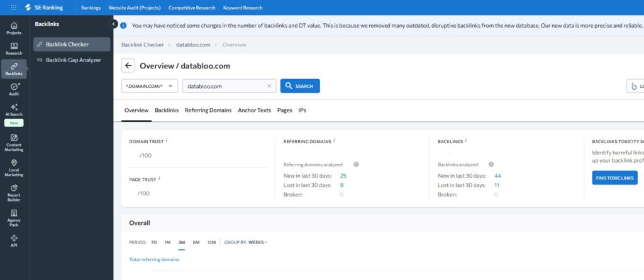This screenshot has width=644, height=280.
Task: Set period to 3M
Action: coord(182,242)
